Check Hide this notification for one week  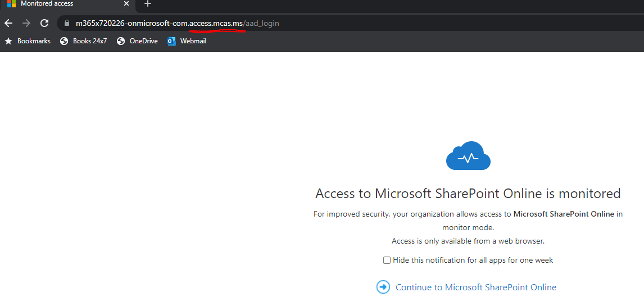387,260
